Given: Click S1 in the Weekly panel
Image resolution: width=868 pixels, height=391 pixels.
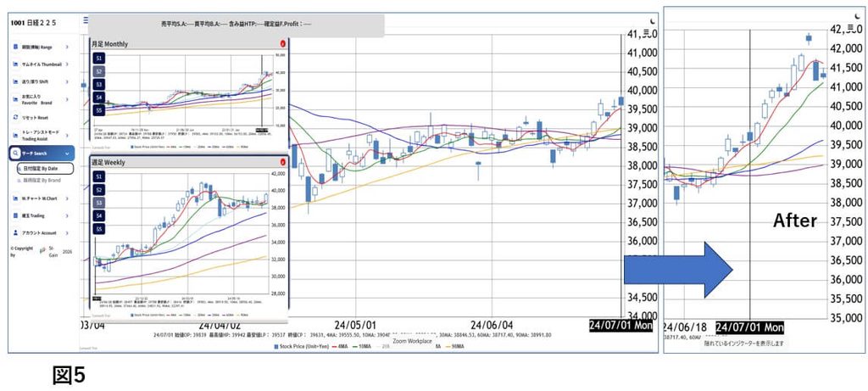Looking at the screenshot, I should [98, 176].
